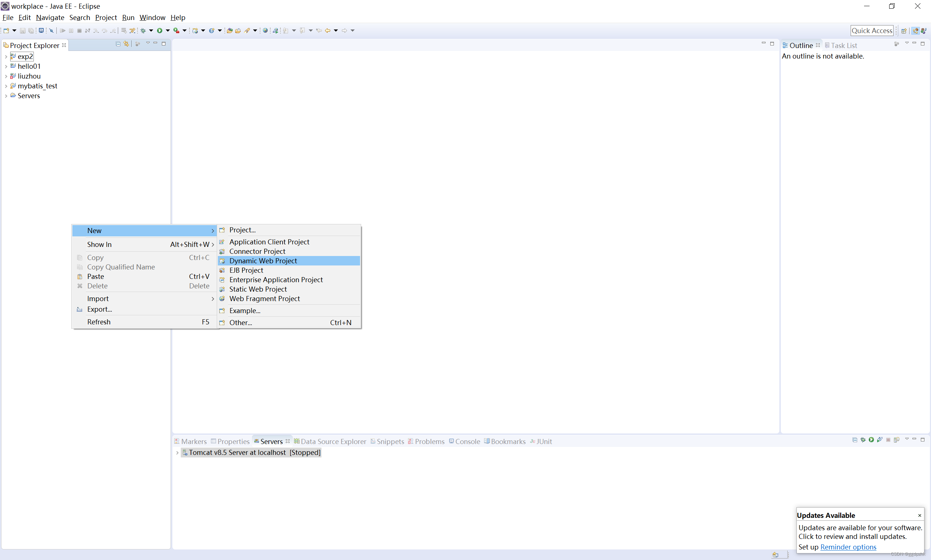
Task: Switch to the Task List tab
Action: 841,45
